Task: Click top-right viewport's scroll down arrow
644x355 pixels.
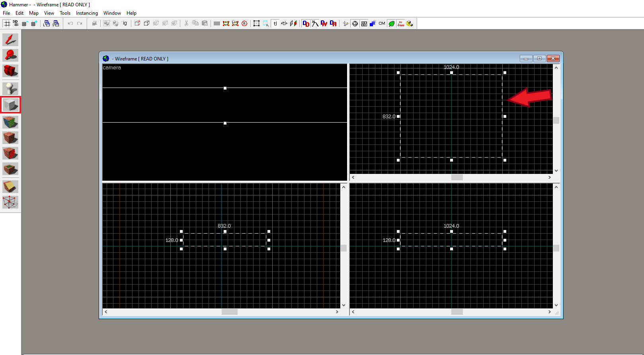Action: (556, 170)
